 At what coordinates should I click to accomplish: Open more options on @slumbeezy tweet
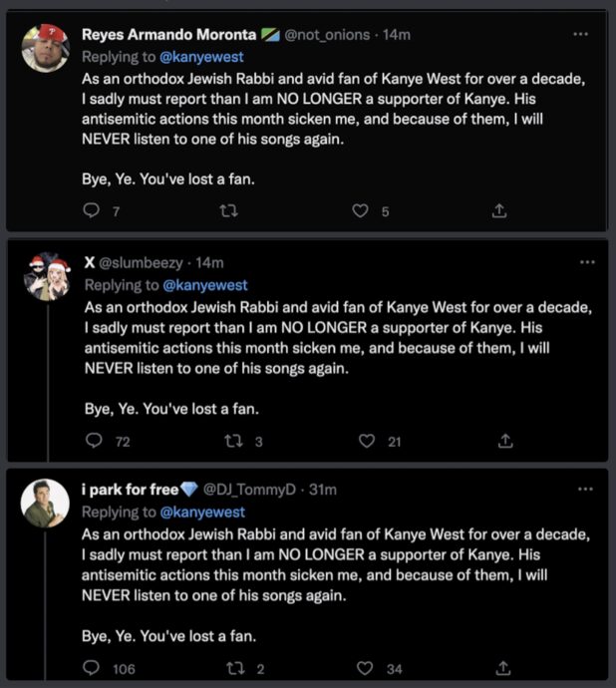pos(586,262)
